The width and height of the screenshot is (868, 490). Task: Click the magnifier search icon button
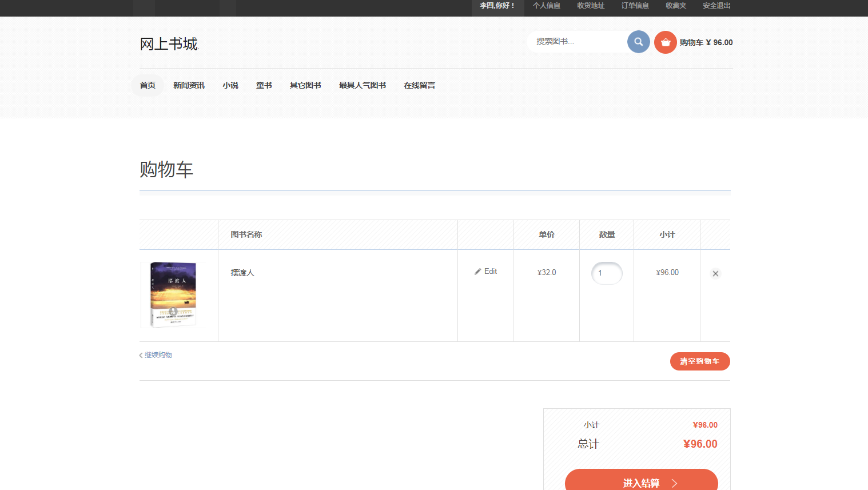point(638,42)
